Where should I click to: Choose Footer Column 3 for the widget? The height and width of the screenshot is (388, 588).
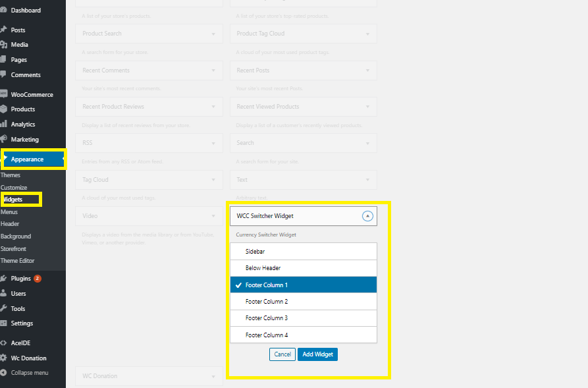point(303,318)
